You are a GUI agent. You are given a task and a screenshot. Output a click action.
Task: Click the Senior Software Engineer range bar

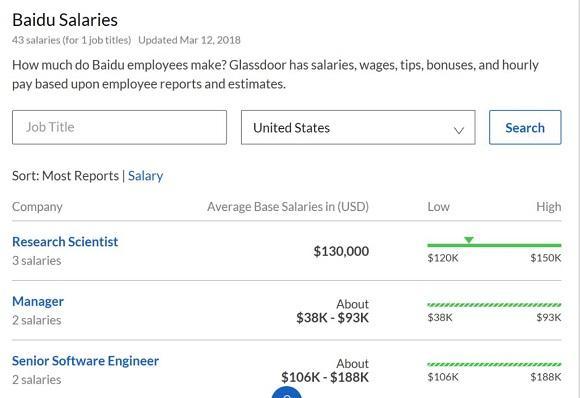pos(494,364)
